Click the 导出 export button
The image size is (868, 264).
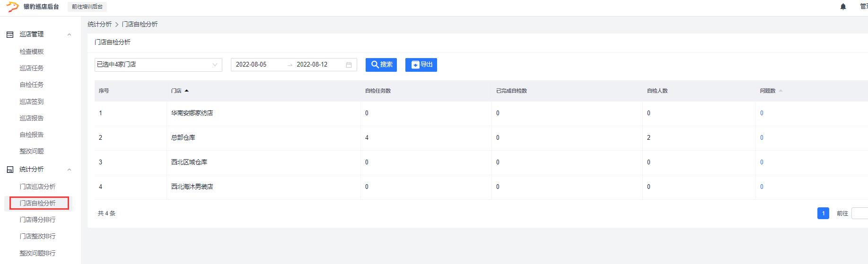tap(421, 65)
